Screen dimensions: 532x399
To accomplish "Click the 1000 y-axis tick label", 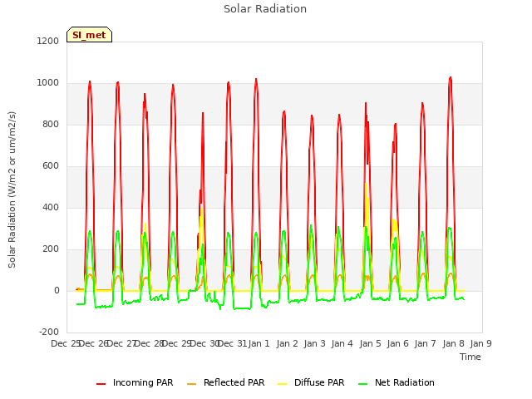I will [48, 83].
